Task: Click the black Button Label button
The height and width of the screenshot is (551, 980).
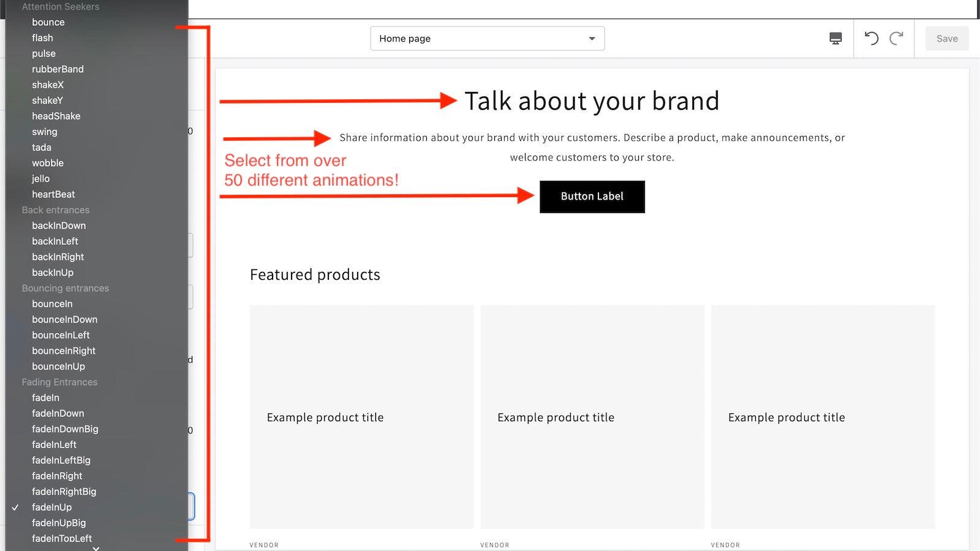Action: pos(592,197)
